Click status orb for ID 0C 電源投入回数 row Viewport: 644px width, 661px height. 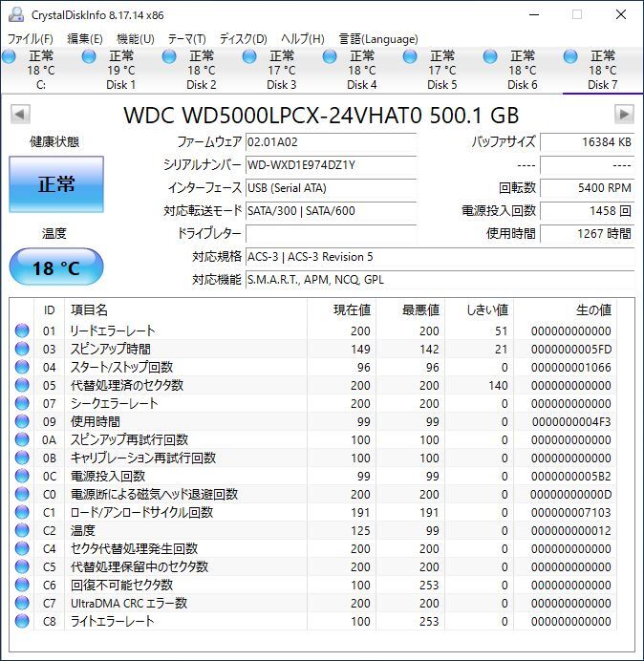click(x=22, y=476)
